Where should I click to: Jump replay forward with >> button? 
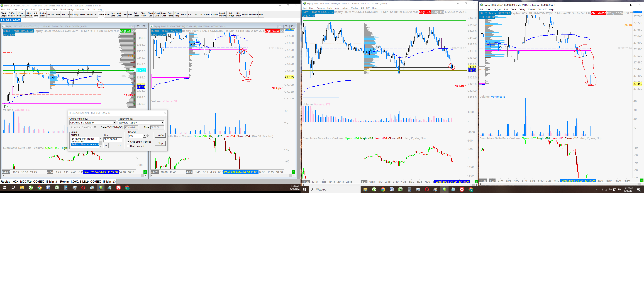(x=119, y=145)
